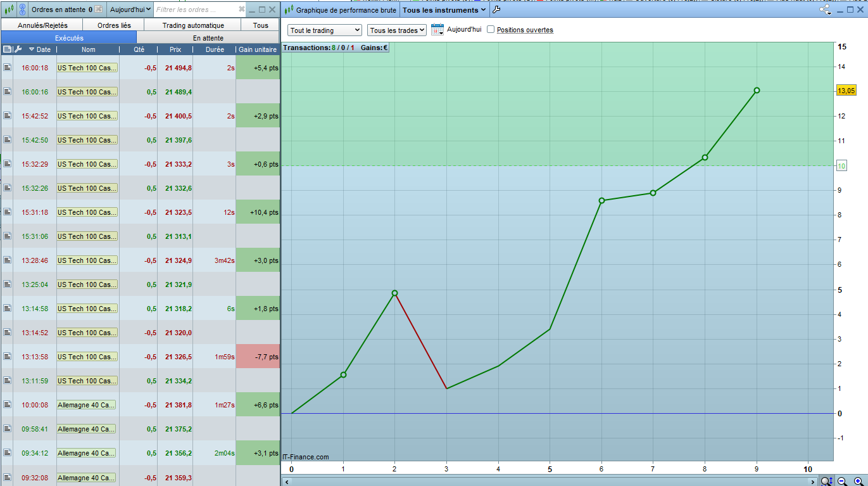
Task: Show the Tous orders tab
Action: point(261,25)
